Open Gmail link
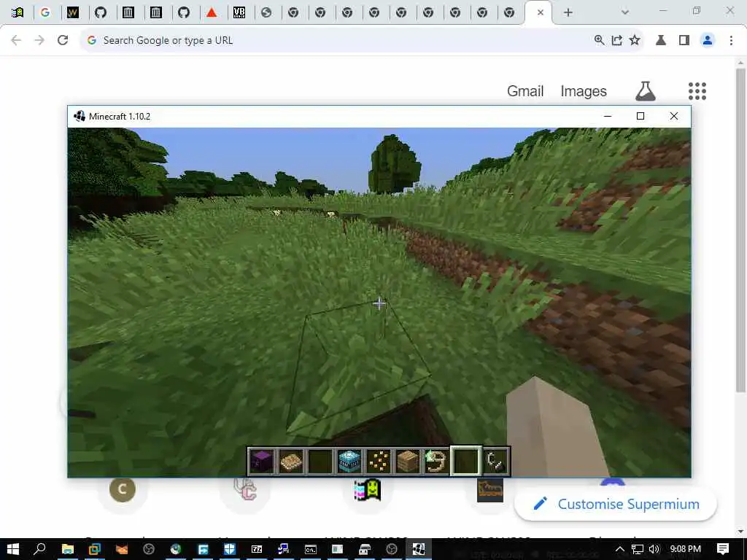The image size is (747, 560). coord(525,91)
